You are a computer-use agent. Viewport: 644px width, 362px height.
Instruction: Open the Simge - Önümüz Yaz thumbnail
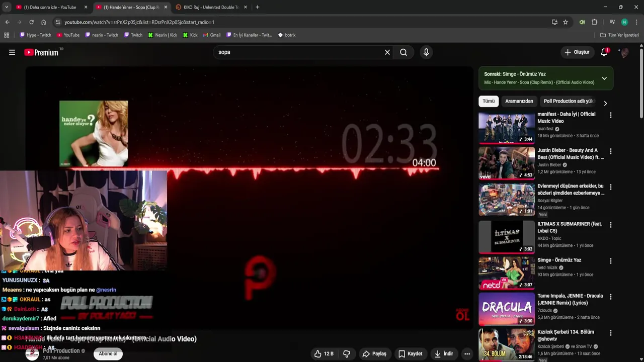click(x=507, y=273)
